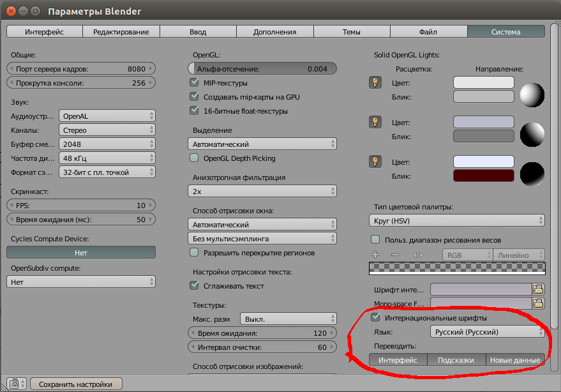Open Формат сэмплов dropdown 32-бит с пл. точкой
561x392 pixels.
coord(107,172)
